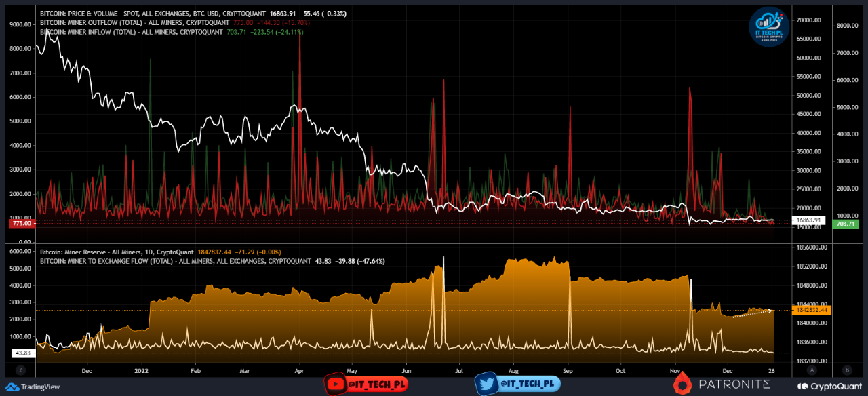
Task: Click the 'A' price scale button below the chart
Action: pos(812,371)
